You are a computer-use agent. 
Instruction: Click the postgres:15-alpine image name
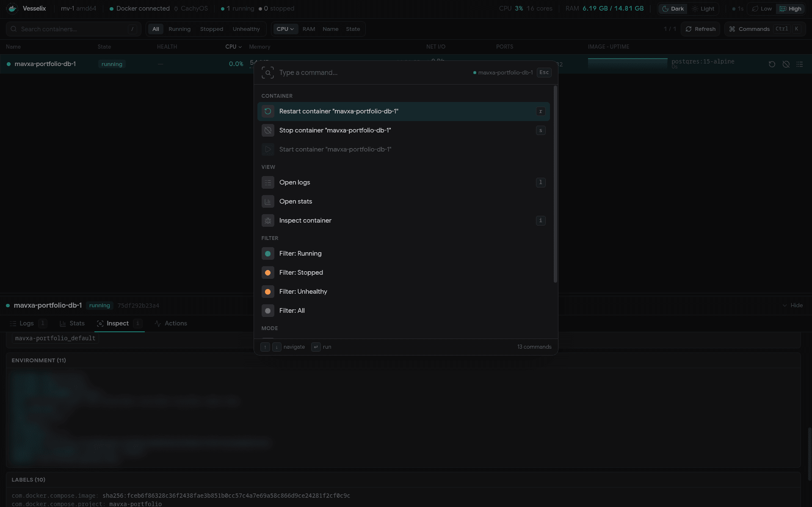(703, 61)
